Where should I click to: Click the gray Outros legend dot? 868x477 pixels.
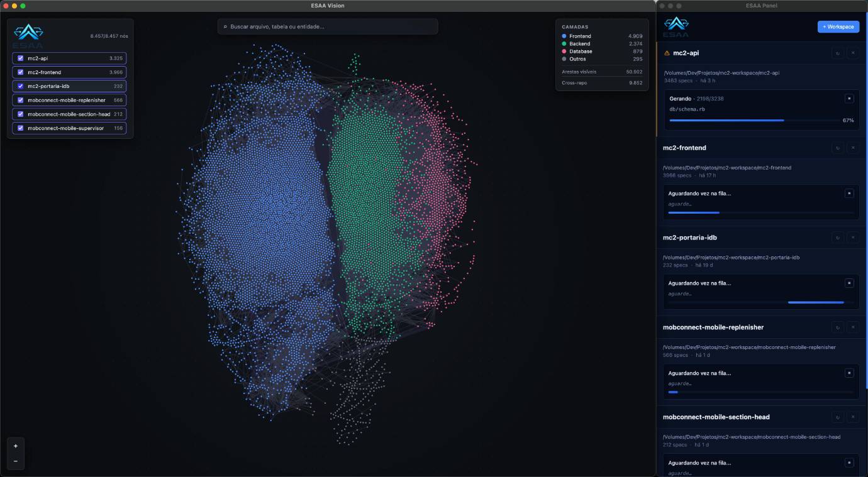coord(564,59)
